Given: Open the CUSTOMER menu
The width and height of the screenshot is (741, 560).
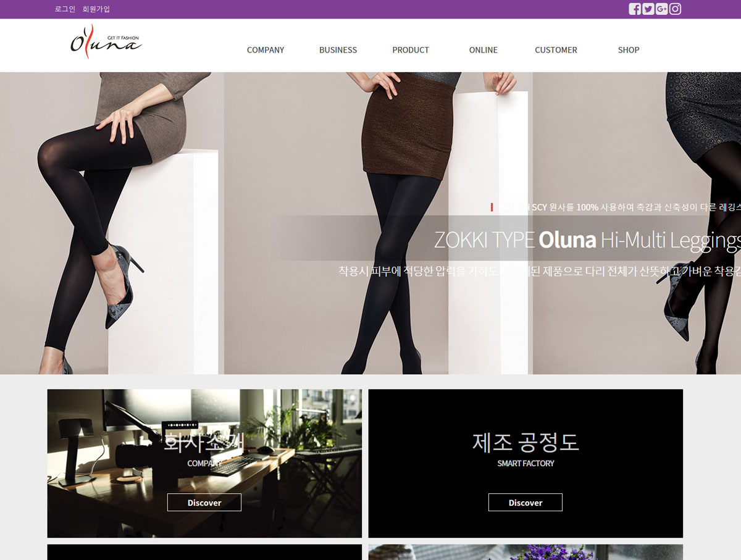Looking at the screenshot, I should click(556, 50).
